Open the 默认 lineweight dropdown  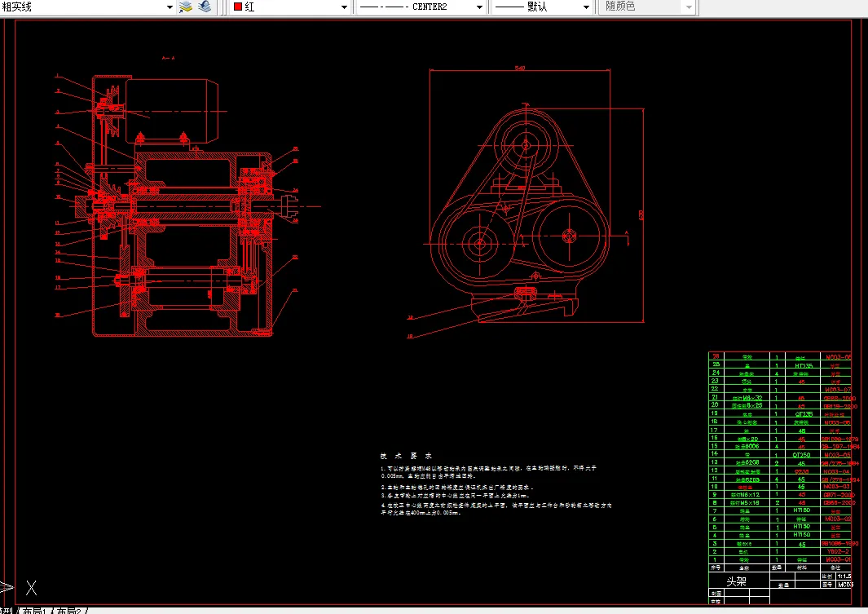point(584,7)
